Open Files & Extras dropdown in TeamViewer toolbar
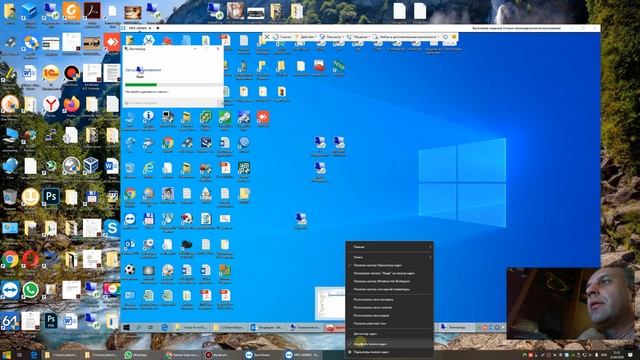 (x=407, y=37)
